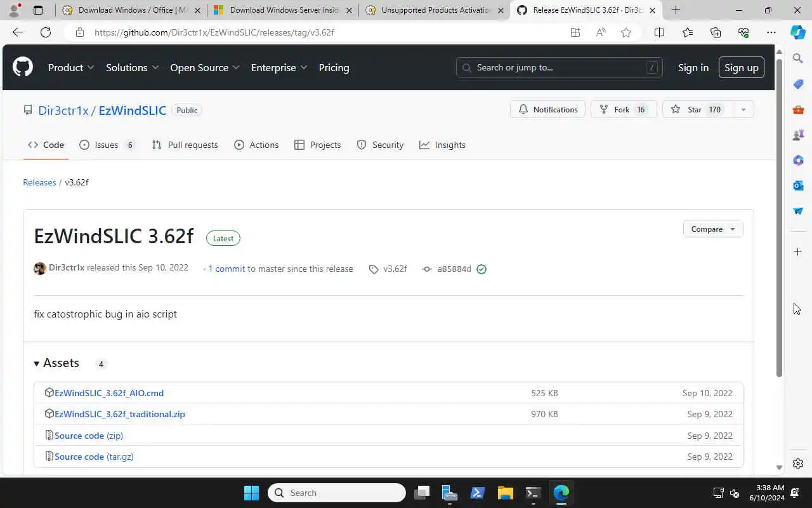This screenshot has height=508, width=812.
Task: Open the Dir3ctr1x owner link
Action: click(63, 110)
